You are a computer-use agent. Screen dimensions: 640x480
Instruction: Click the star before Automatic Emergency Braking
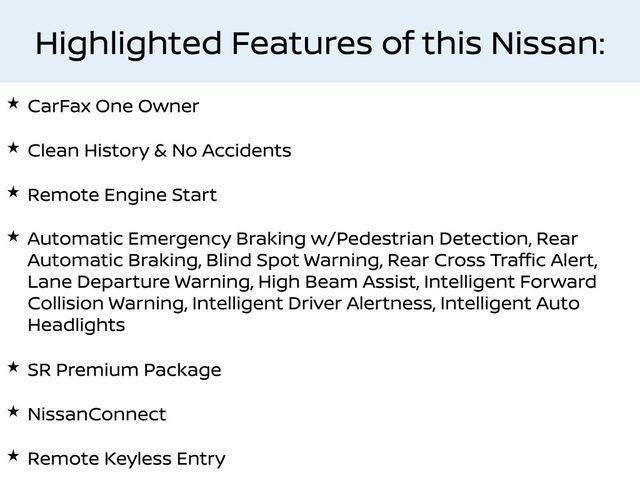[x=13, y=236]
